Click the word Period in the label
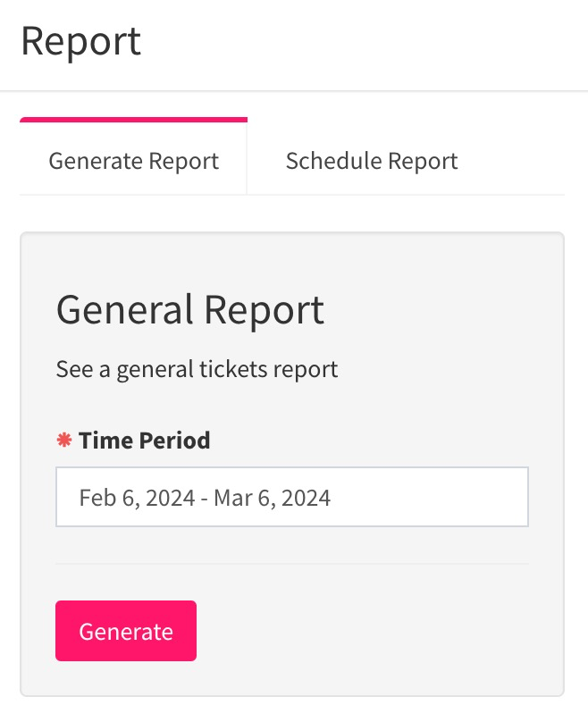 pyautogui.click(x=174, y=441)
